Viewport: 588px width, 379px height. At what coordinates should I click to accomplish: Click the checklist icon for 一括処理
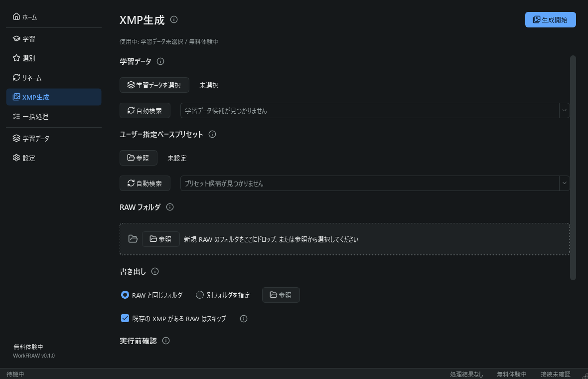[x=16, y=116]
